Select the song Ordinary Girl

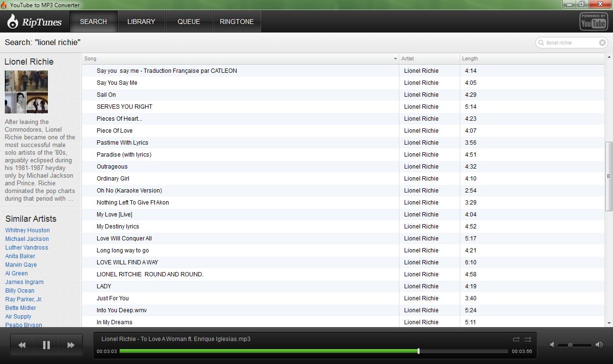(113, 179)
